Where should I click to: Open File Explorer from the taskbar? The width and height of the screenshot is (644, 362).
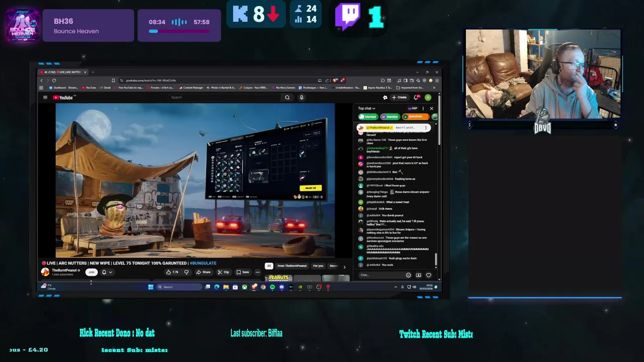click(226, 287)
